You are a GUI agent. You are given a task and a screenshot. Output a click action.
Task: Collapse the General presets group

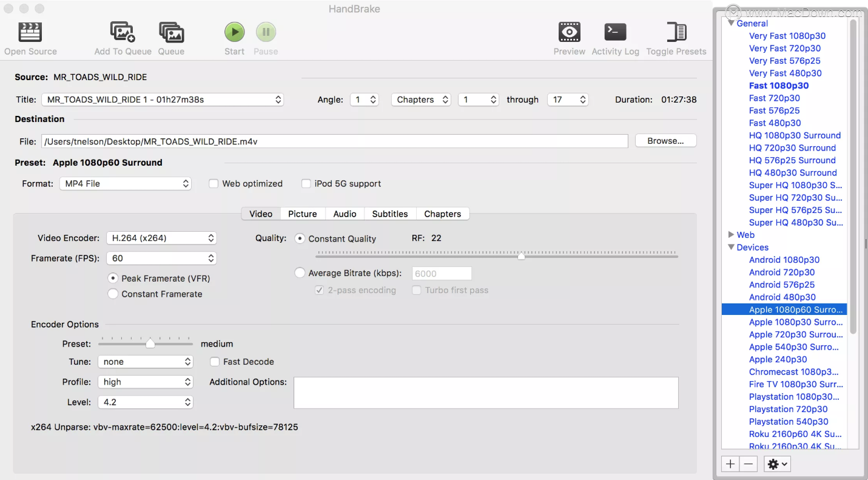click(731, 24)
